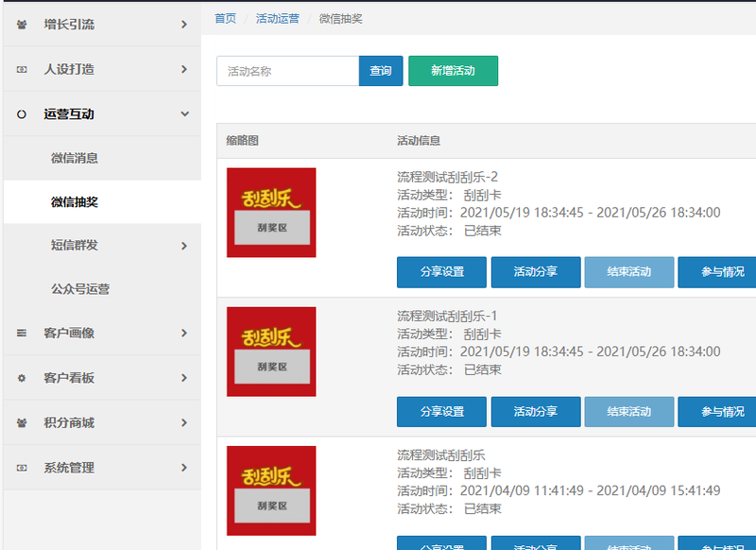Click the icon beside 系统管理
The width and height of the screenshot is (756, 550).
coord(22,468)
